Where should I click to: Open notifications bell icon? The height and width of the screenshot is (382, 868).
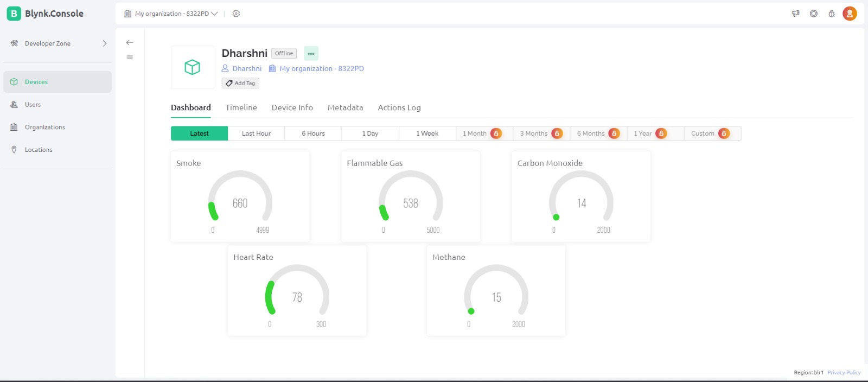pyautogui.click(x=832, y=14)
